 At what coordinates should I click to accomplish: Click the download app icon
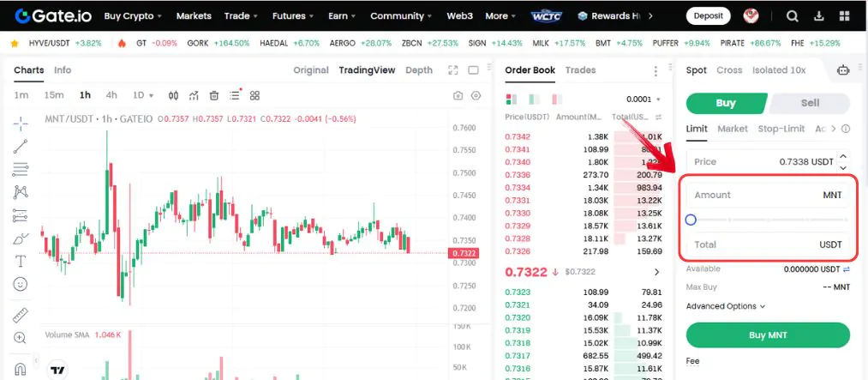(820, 16)
